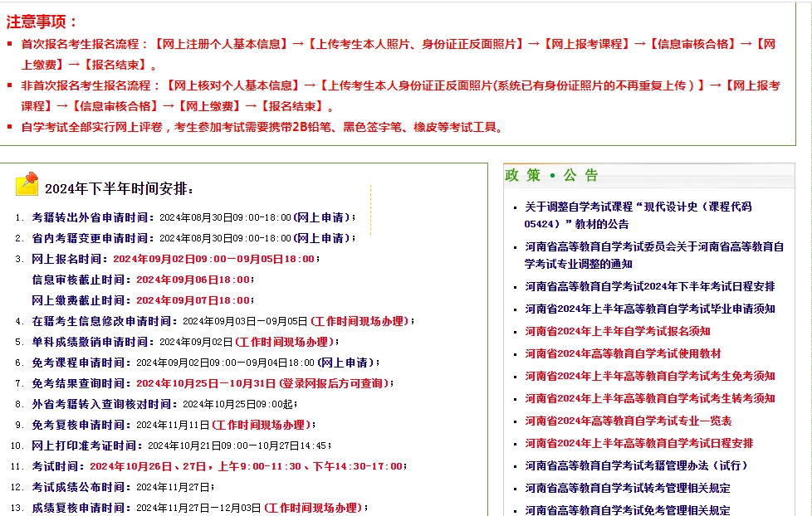Screen dimensions: 812x516
Task: Open the 现代设计史 textbook adjustment announcement
Action: click(x=638, y=207)
